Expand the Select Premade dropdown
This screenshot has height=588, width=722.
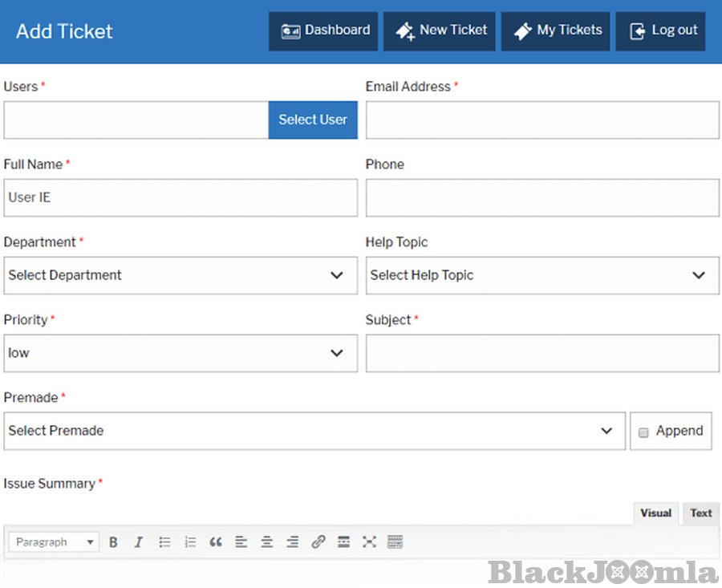pos(314,431)
